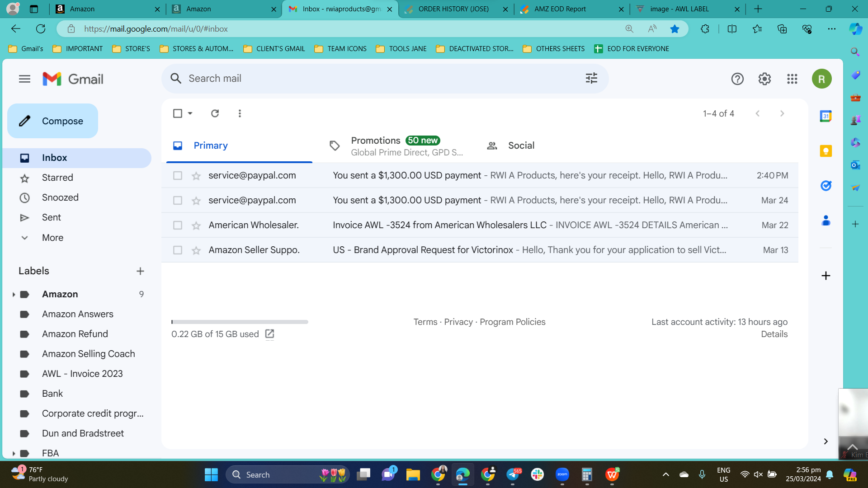
Task: Open the More options three-dot menu above mail list
Action: click(240, 113)
